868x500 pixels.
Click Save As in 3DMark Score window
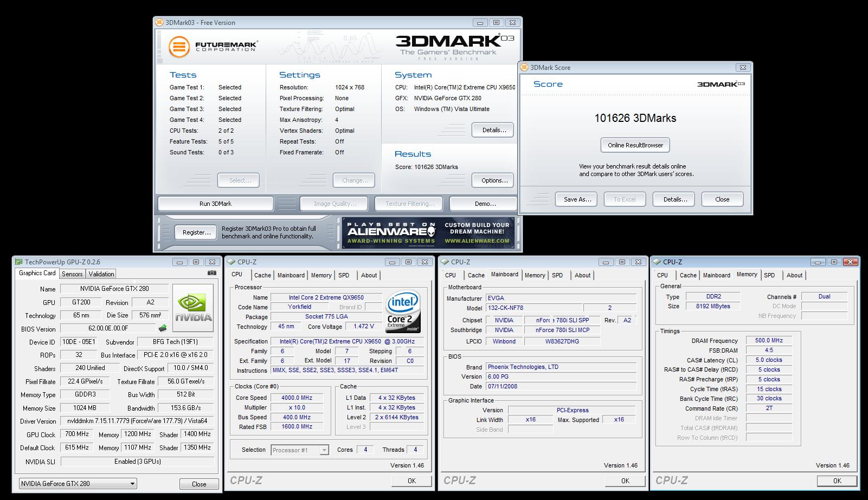tap(576, 199)
